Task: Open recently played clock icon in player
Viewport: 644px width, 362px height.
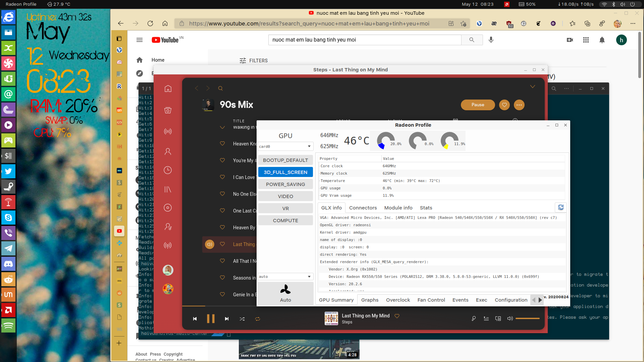Action: (168, 170)
